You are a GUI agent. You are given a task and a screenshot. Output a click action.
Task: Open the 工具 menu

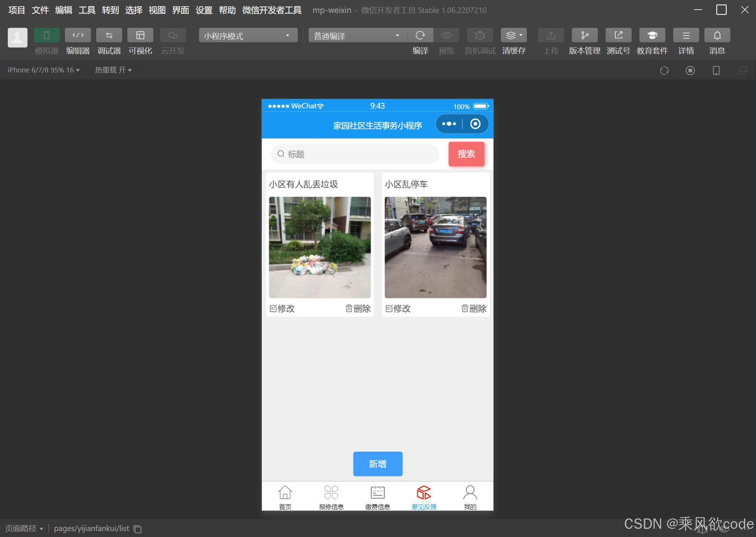tap(87, 10)
